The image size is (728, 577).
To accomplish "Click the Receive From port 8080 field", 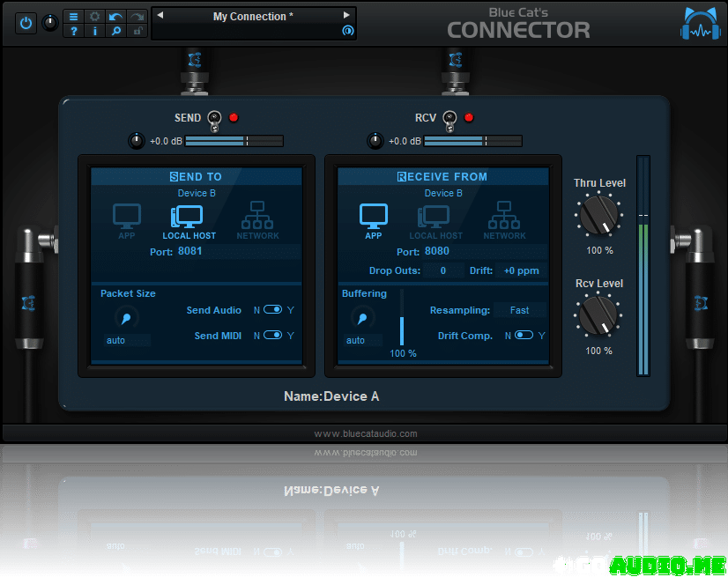I will (x=485, y=251).
